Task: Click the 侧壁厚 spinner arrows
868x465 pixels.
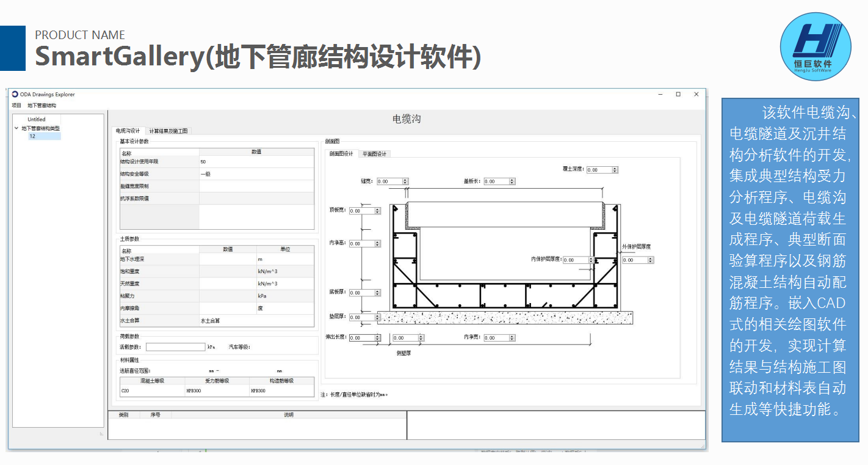Action: pos(421,338)
